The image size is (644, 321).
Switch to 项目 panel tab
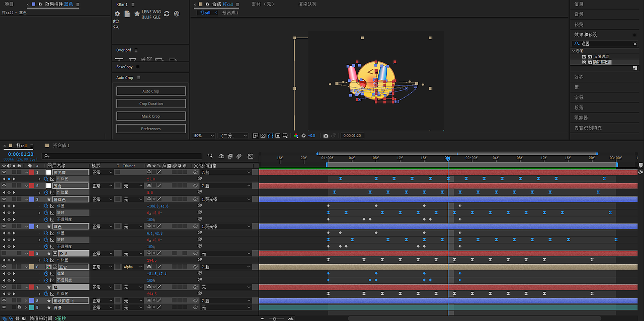(x=9, y=4)
